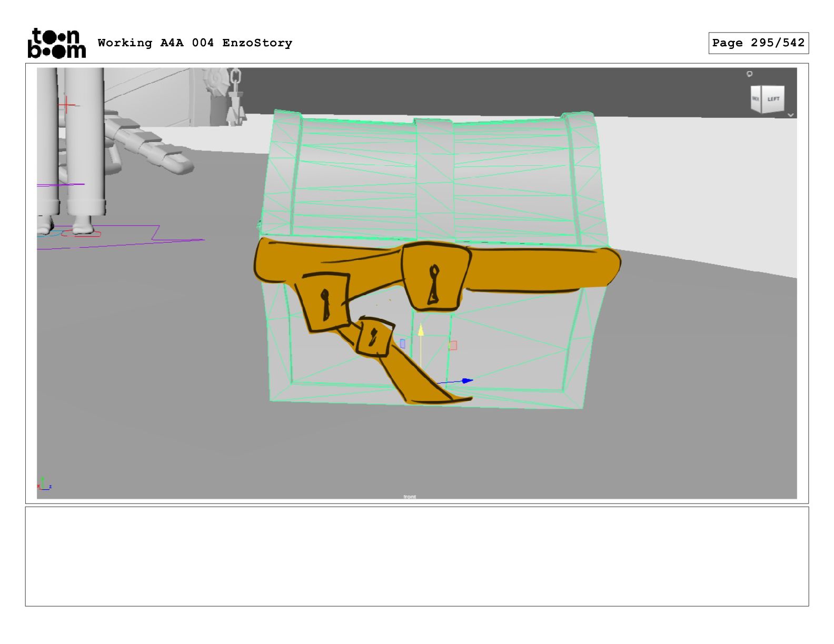This screenshot has width=834, height=644.
Task: Click the Toon Boom logo
Action: pos(56,43)
